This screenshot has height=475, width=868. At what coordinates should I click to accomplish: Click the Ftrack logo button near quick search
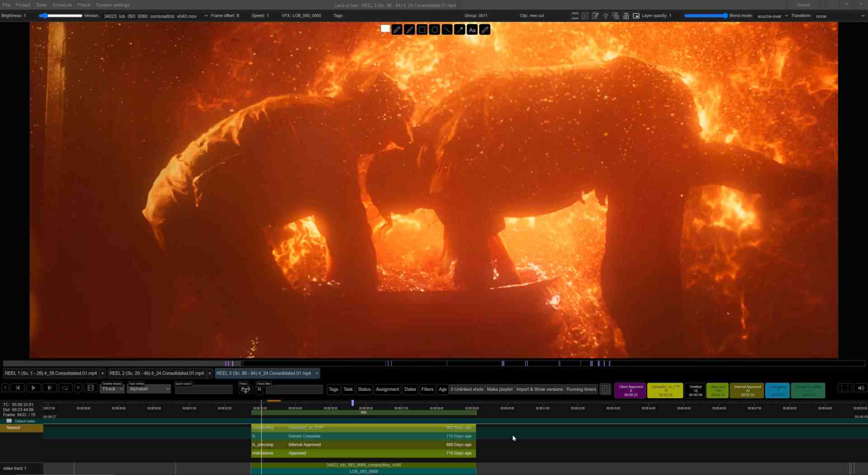pos(245,389)
